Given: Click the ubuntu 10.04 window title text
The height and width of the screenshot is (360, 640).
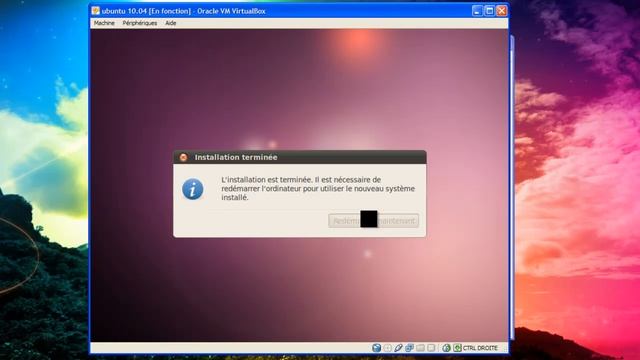Looking at the screenshot, I should click(x=184, y=11).
